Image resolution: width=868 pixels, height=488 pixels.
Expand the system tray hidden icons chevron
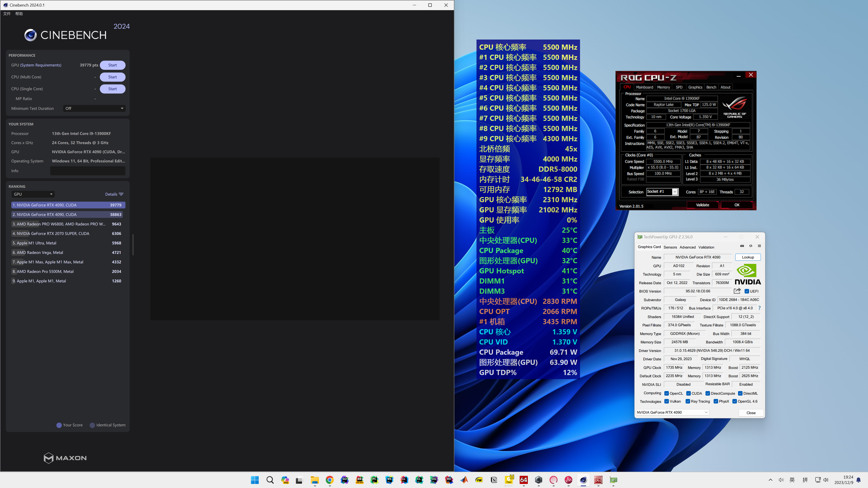tap(770, 480)
